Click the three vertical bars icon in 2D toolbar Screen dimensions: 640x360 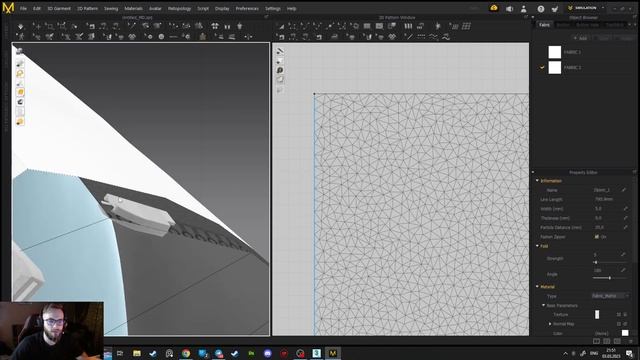click(x=408, y=26)
